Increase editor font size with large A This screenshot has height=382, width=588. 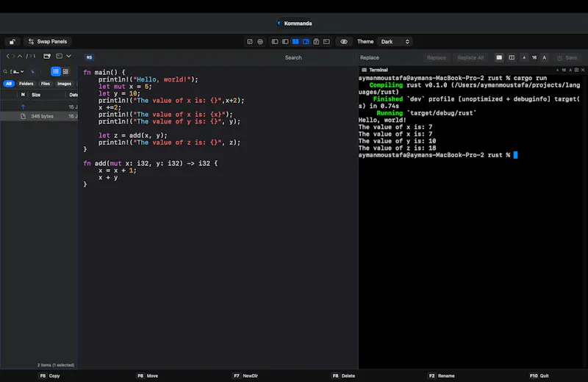(545, 58)
